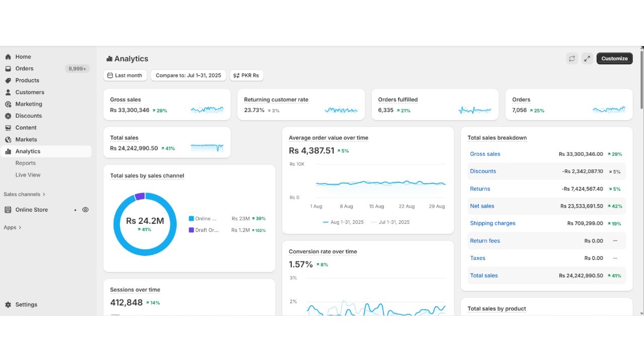
Task: Click the Products tag icon
Action: point(8,80)
